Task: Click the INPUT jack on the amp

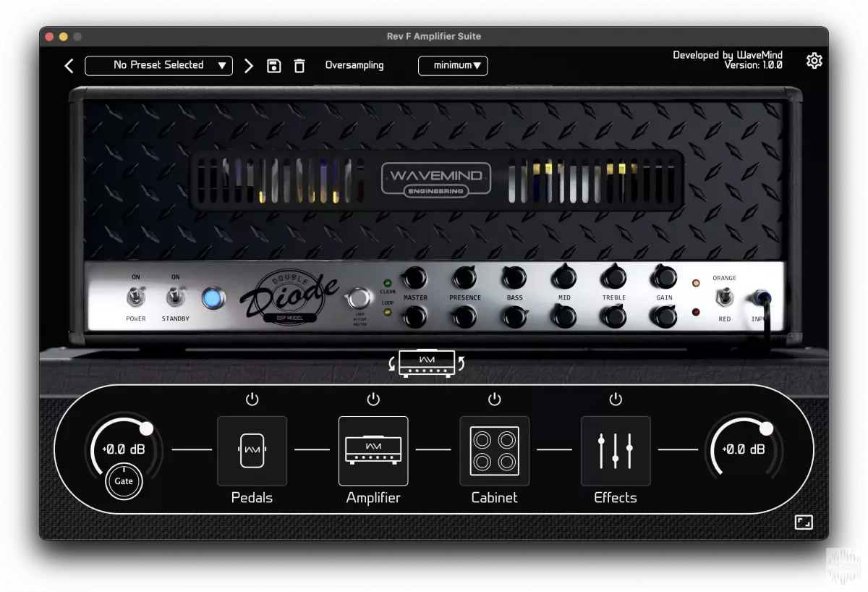Action: point(762,297)
